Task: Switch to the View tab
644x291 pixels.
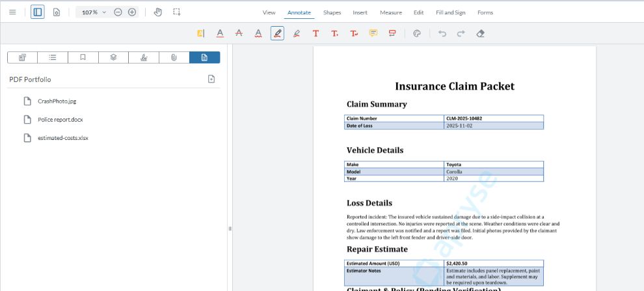Action: pos(269,13)
